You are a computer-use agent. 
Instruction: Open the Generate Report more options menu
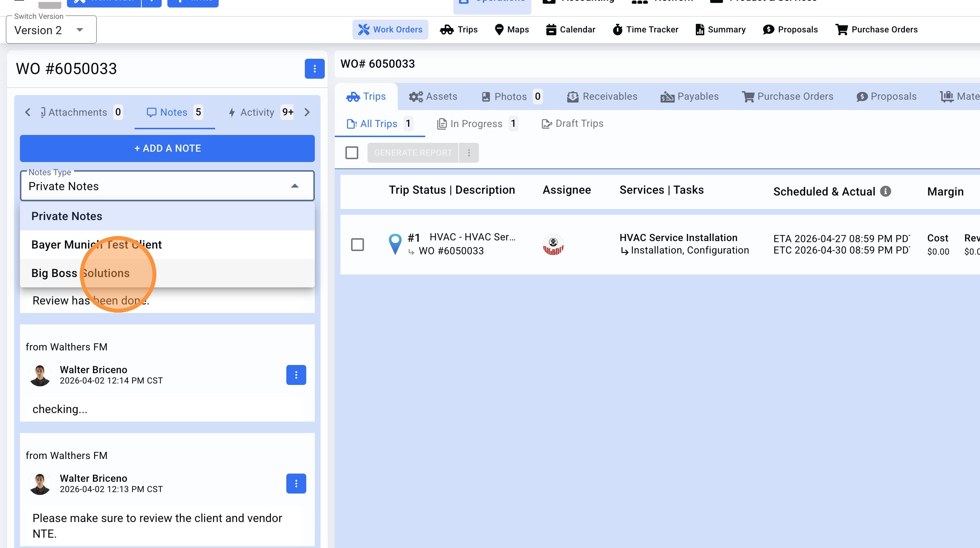pyautogui.click(x=469, y=153)
